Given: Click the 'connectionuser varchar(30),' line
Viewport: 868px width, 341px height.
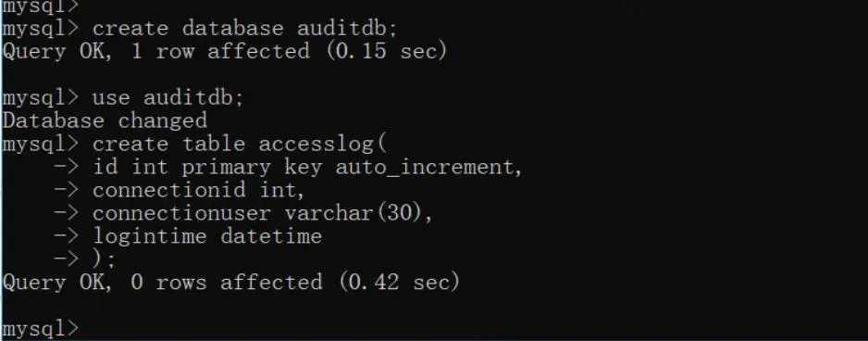Looking at the screenshot, I should (x=263, y=213).
